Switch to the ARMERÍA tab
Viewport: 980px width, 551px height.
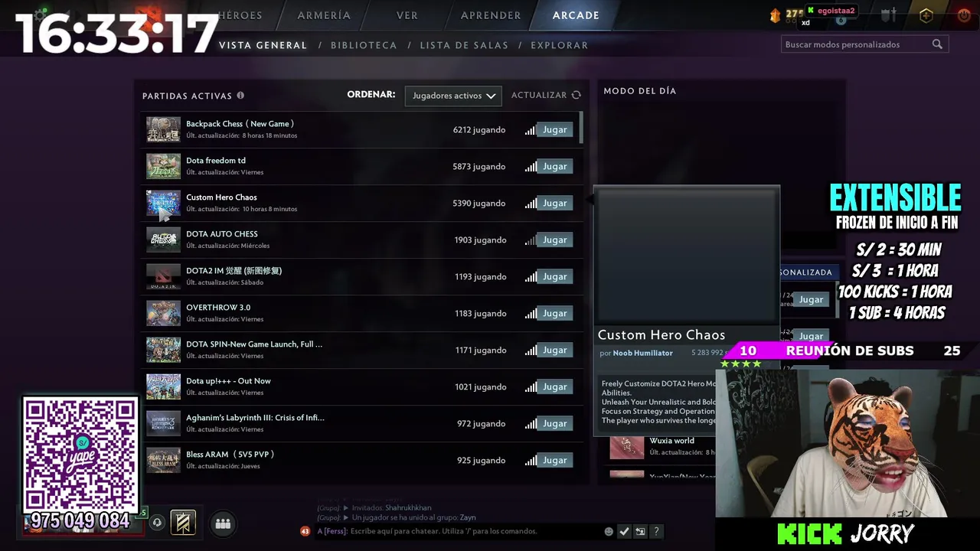tap(324, 15)
